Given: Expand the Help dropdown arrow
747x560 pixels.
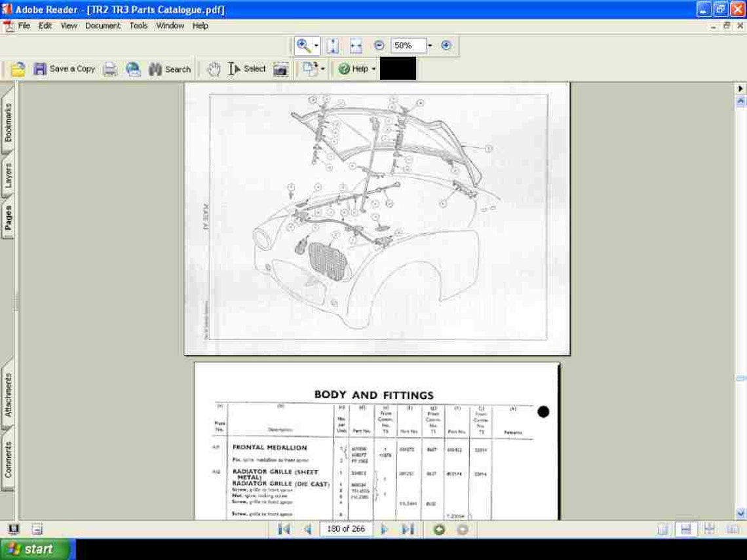Looking at the screenshot, I should (x=373, y=69).
